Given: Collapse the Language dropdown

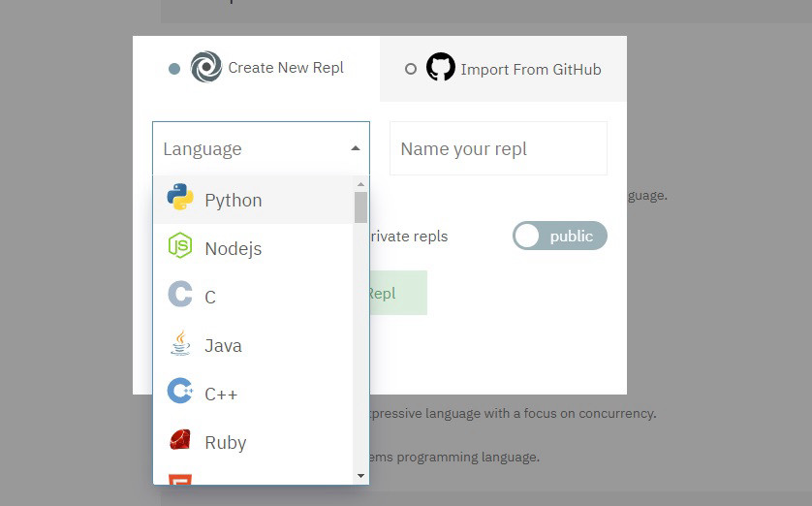Looking at the screenshot, I should 261,148.
